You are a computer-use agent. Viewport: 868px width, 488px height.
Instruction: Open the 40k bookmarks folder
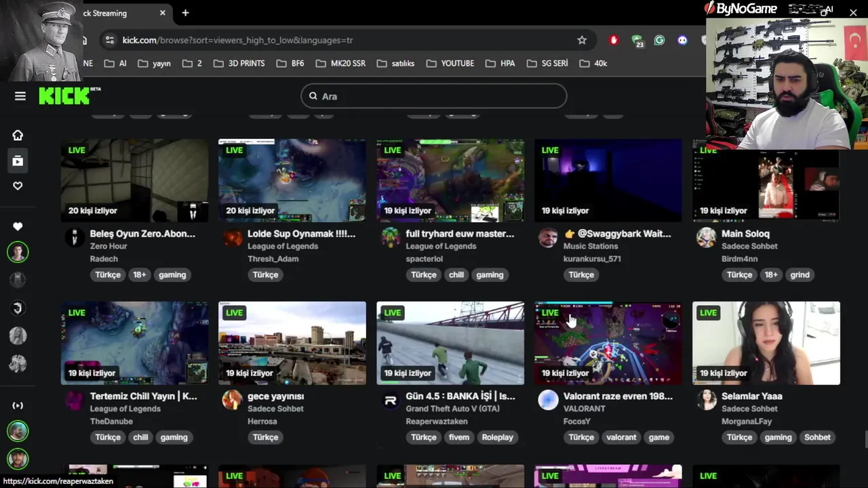[593, 63]
